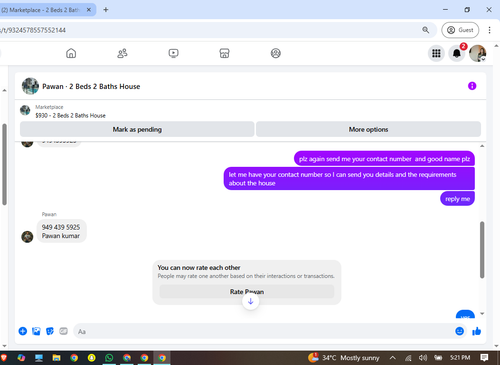This screenshot has width=500, height=365.
Task: Open the emoji picker smiley icon
Action: pyautogui.click(x=459, y=331)
